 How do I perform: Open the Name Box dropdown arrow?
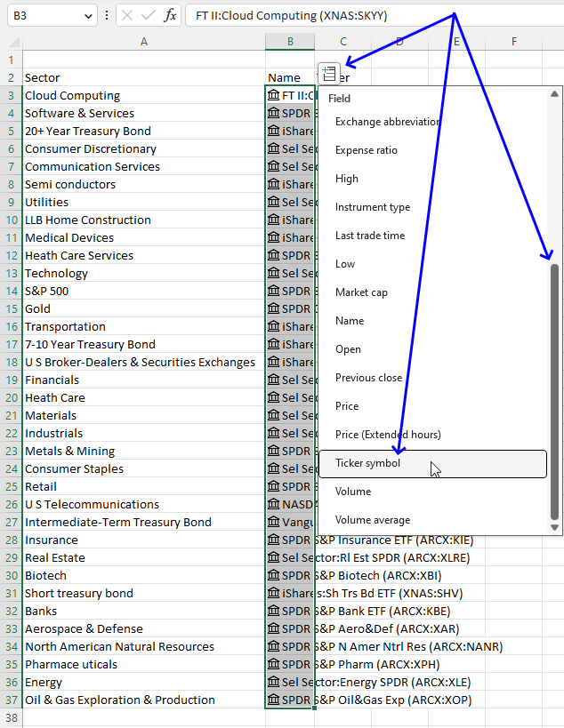coord(88,16)
